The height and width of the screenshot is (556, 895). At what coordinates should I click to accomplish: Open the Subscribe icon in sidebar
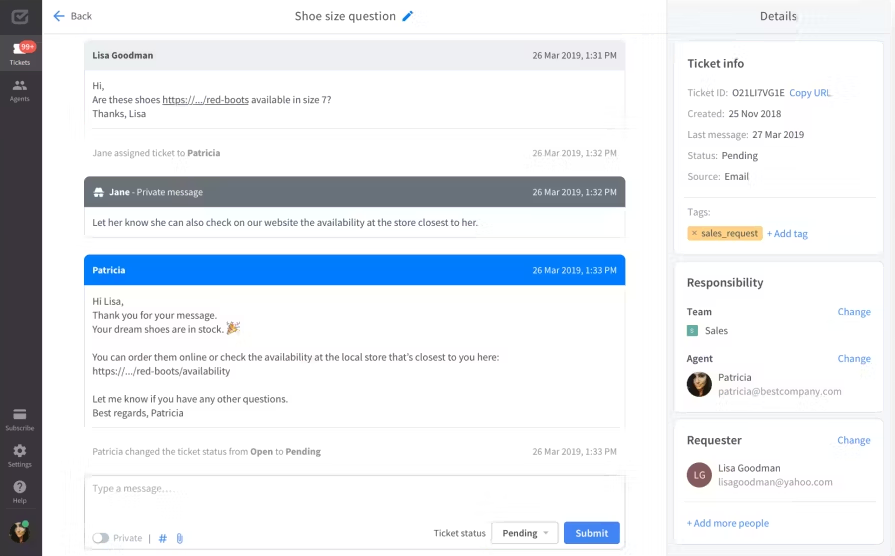[20, 419]
